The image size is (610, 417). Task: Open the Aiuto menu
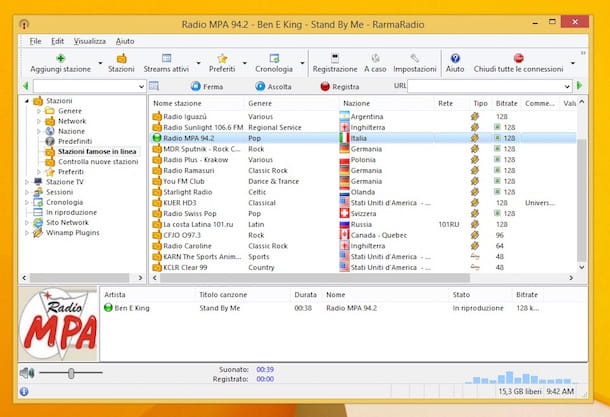(x=125, y=41)
